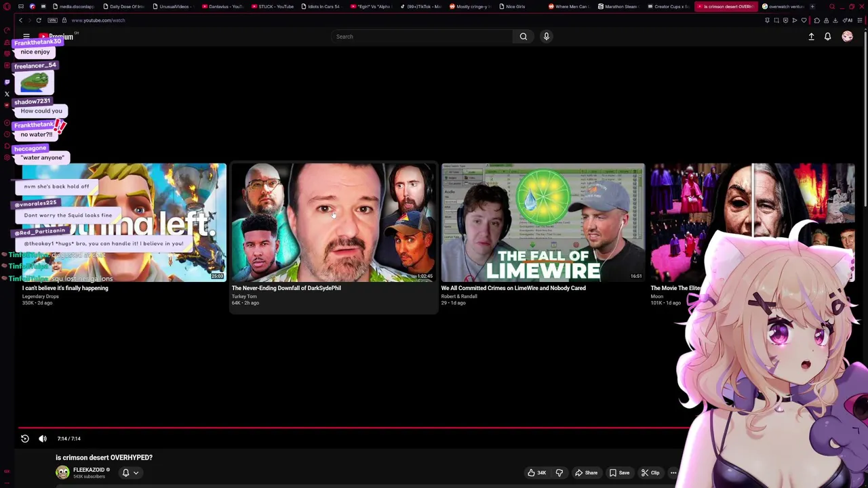The width and height of the screenshot is (868, 488).
Task: Open the Create upload button
Action: [x=811, y=37]
